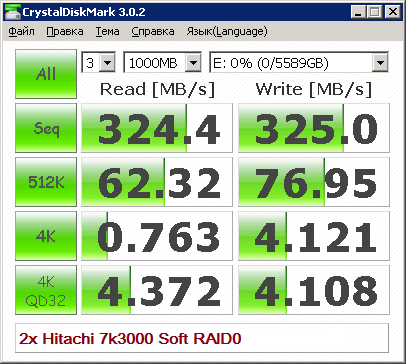Screen dimensions: 406x364
Task: Select the 512K read result 62.32
Action: tap(157, 182)
